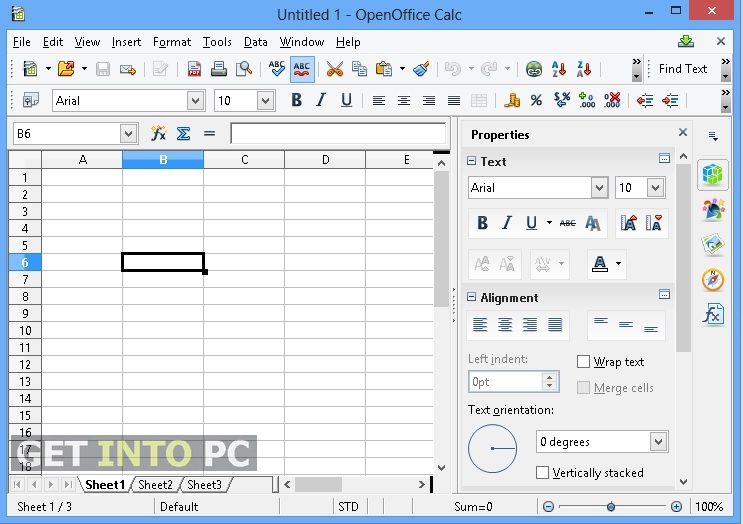Click the Hyperlink globe icon

tap(534, 69)
